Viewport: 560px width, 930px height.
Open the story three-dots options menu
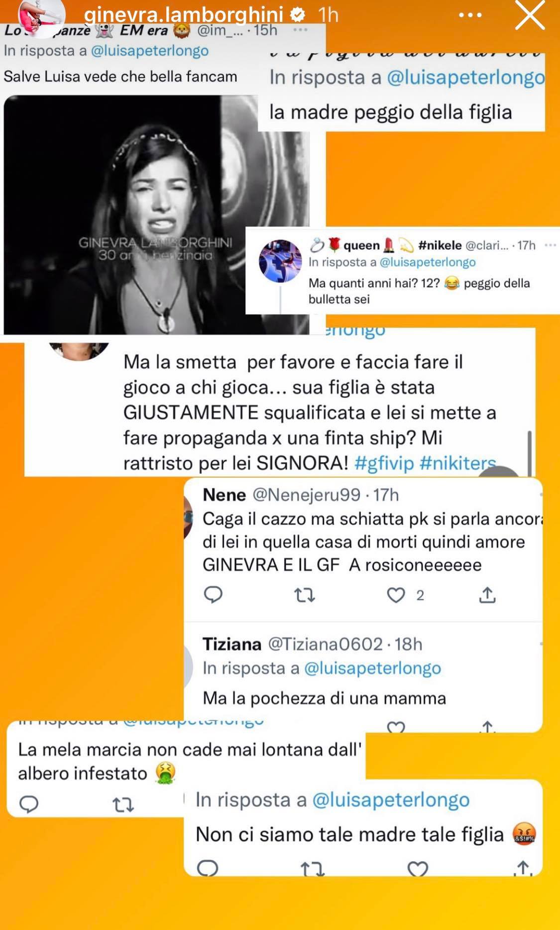[470, 15]
